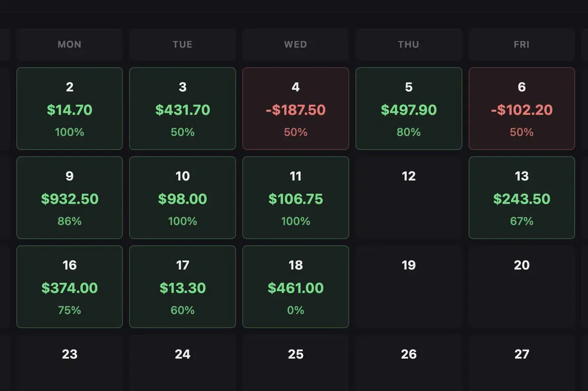Click the empty day 19 cell
588x391 pixels.
[x=409, y=287]
